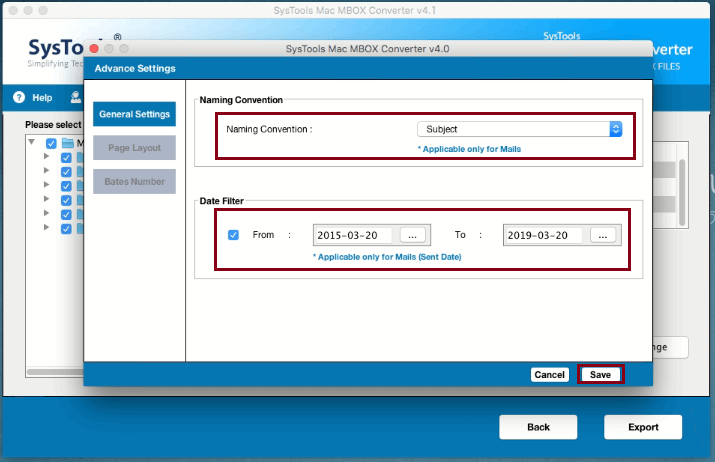Toggle the topmost child folder checkbox
This screenshot has width=715, height=462.
(x=66, y=158)
